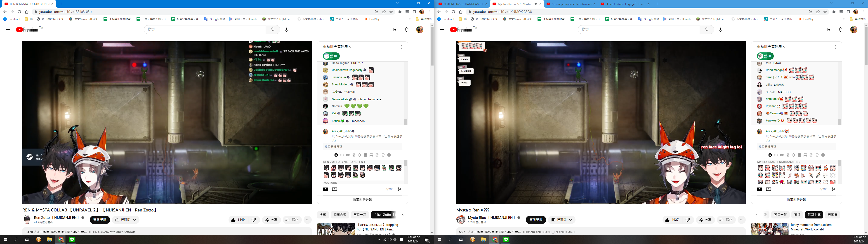Click Ren Zotto chat messages scrollbar

click(x=406, y=122)
